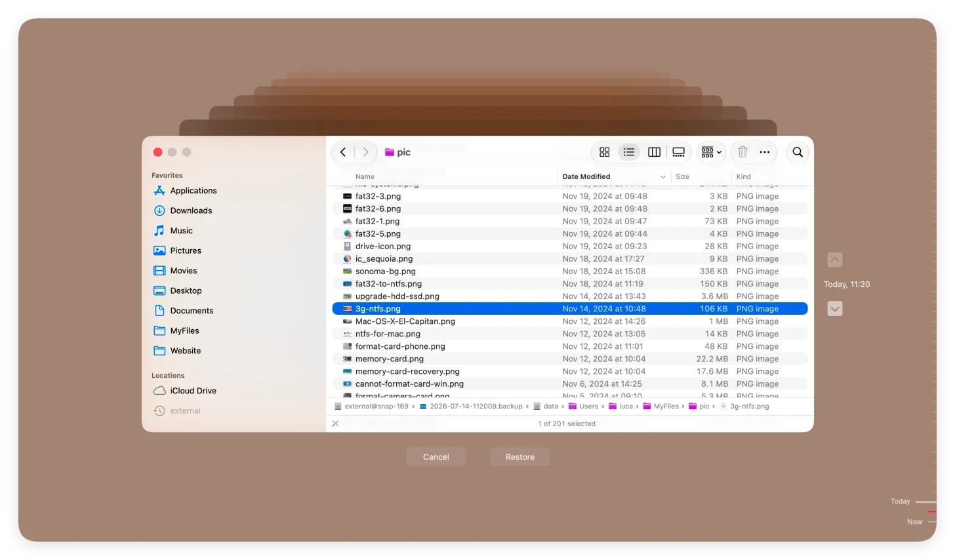Select the file sonoma-bg.png

(569, 271)
